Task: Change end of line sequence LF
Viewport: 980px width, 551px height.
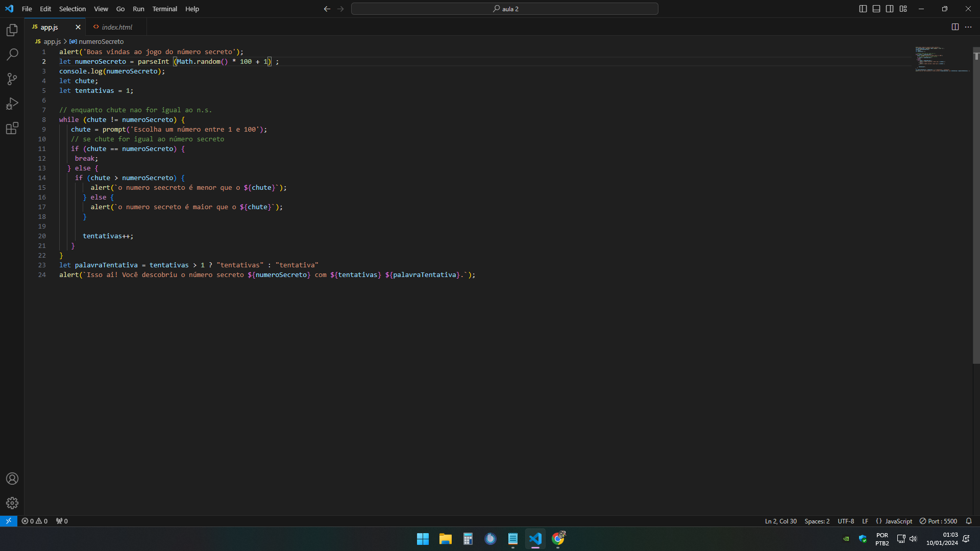Action: coord(865,521)
